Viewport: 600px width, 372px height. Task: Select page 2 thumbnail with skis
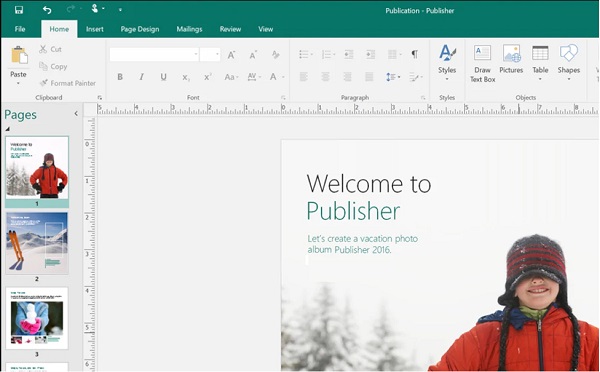click(x=37, y=243)
